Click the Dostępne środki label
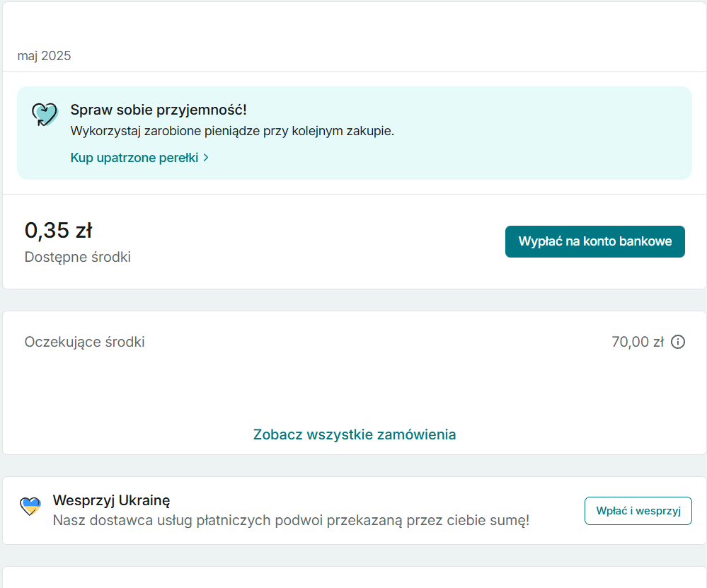The image size is (707, 588). 77,257
